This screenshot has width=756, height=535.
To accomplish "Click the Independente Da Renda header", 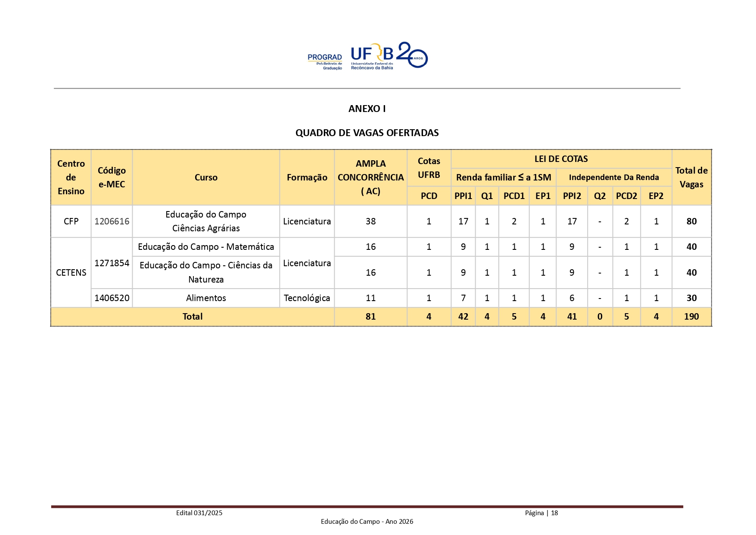I will point(613,177).
